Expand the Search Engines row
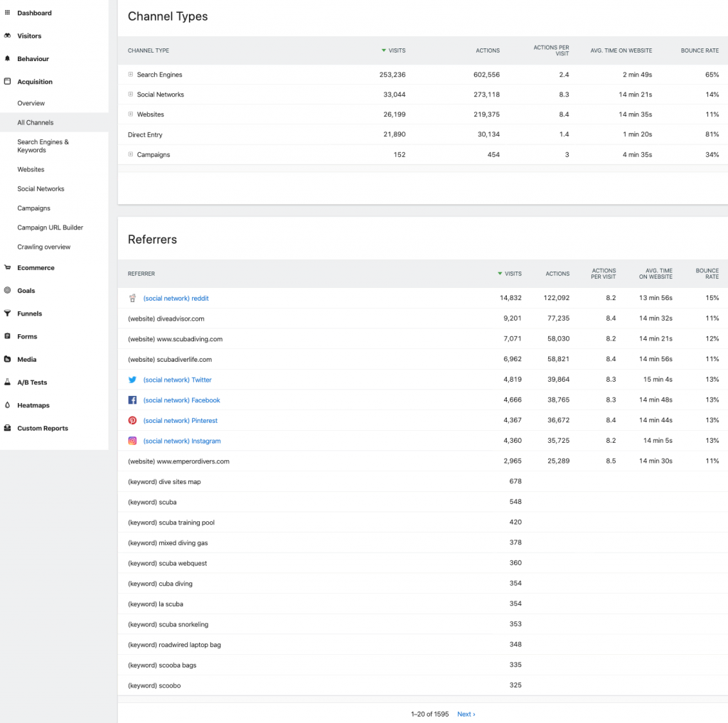The image size is (728, 723). point(131,75)
